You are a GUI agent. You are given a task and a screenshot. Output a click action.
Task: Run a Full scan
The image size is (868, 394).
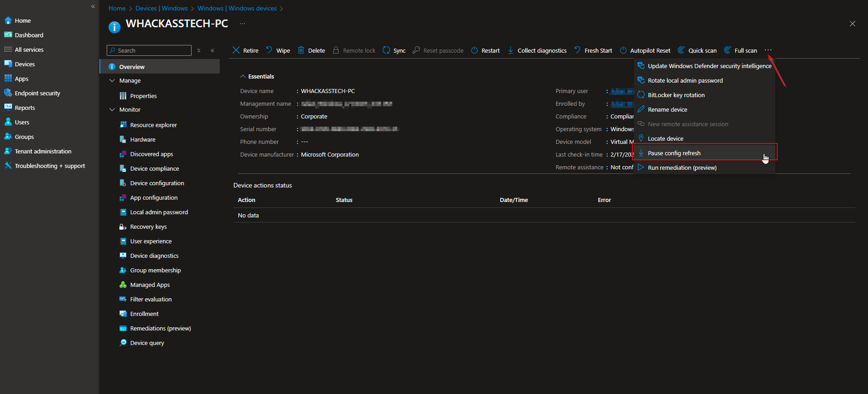tap(740, 50)
